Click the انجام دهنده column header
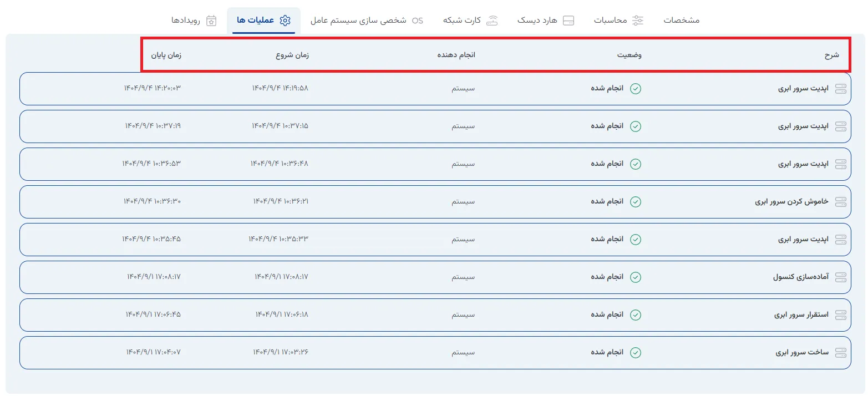Image resolution: width=868 pixels, height=396 pixels. point(456,55)
